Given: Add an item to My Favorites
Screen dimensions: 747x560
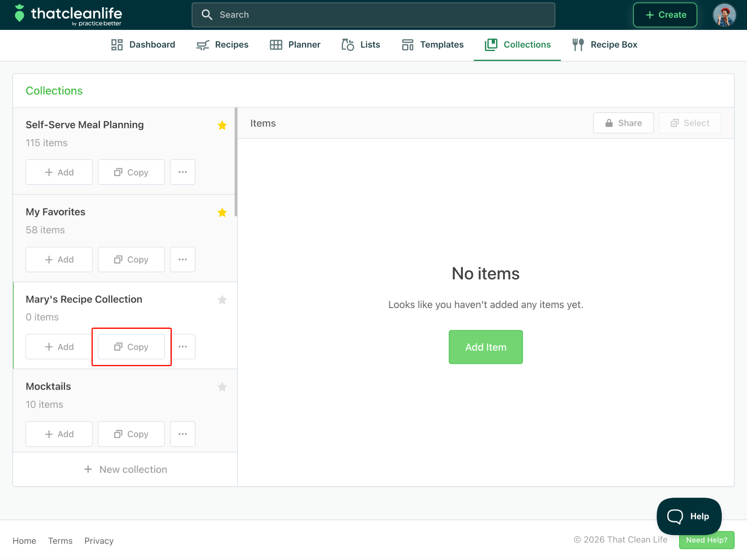Looking at the screenshot, I should tap(59, 259).
